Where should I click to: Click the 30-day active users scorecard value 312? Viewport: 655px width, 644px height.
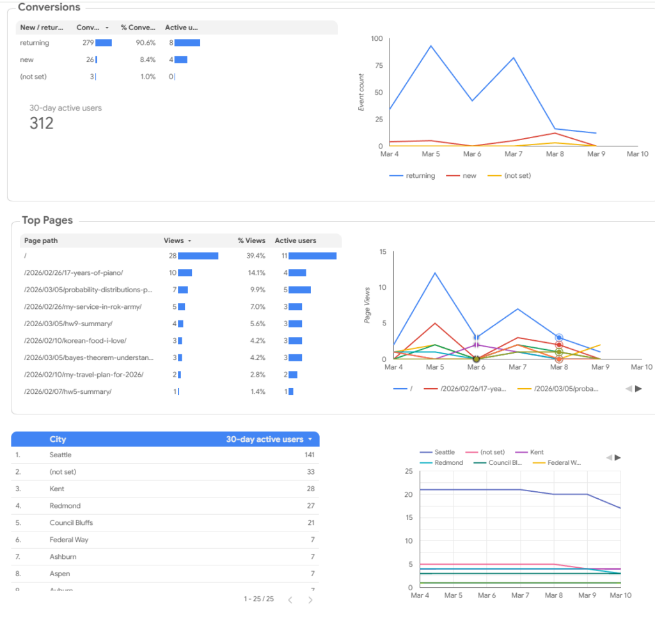point(42,123)
